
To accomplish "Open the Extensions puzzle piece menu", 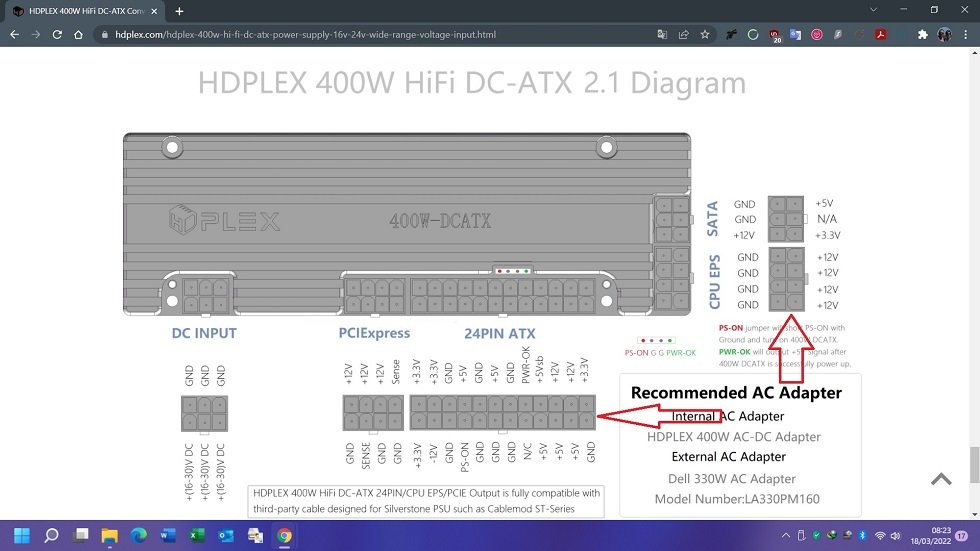I will click(x=922, y=34).
